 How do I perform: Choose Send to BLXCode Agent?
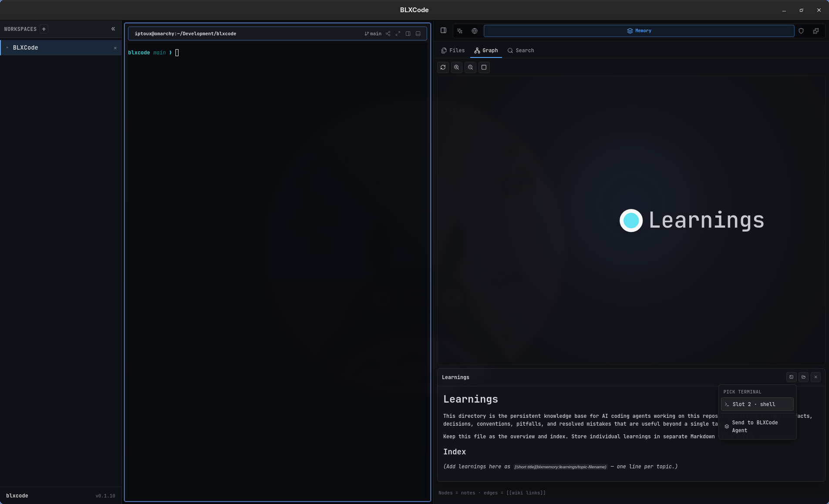[757, 427]
